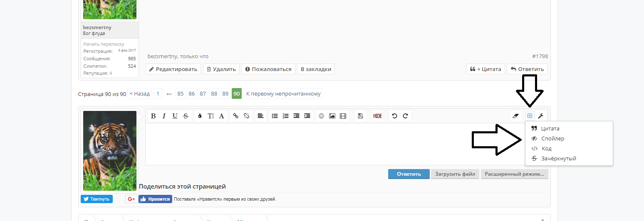Open the text alignment dropdown
Screen dimensions: 644x221
(x=260, y=116)
